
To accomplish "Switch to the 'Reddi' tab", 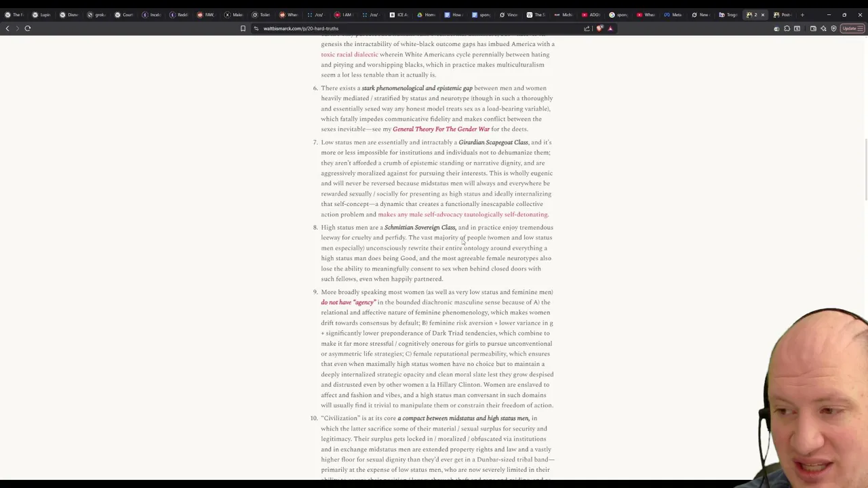I will click(x=179, y=15).
